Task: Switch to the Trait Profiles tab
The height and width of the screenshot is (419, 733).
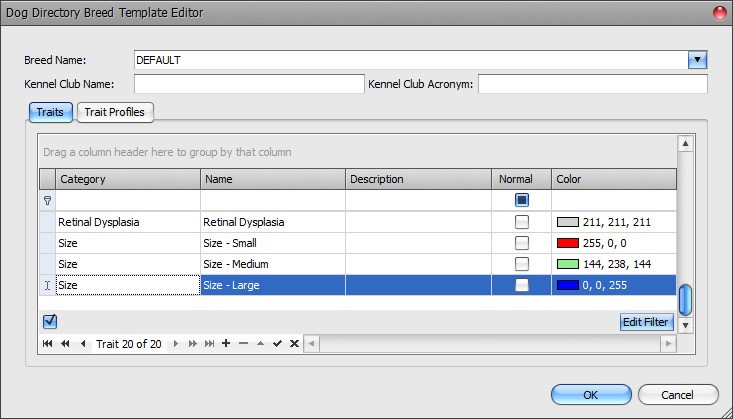Action: click(x=114, y=112)
